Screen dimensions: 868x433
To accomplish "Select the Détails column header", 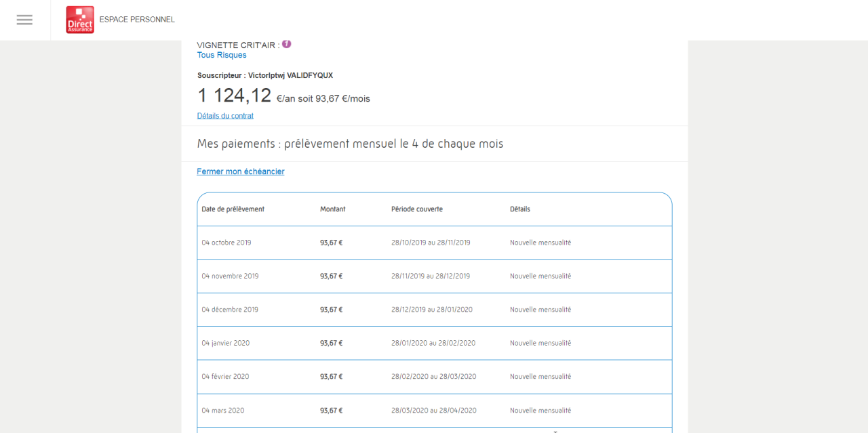I will click(520, 209).
